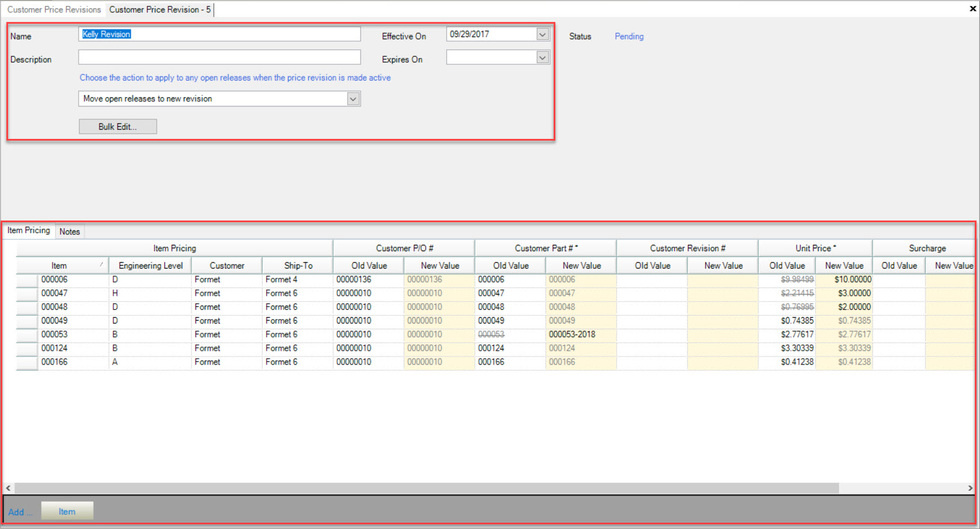
Task: Click old Customer Part value 000124
Action: pos(510,348)
